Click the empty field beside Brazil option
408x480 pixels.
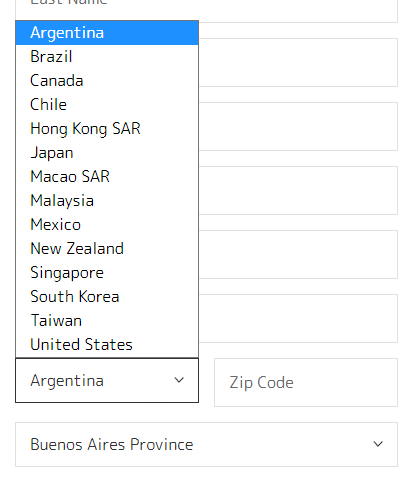click(x=298, y=63)
